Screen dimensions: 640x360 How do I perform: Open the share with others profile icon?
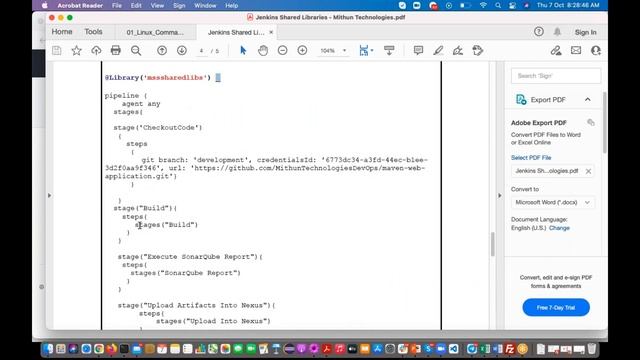(x=596, y=51)
